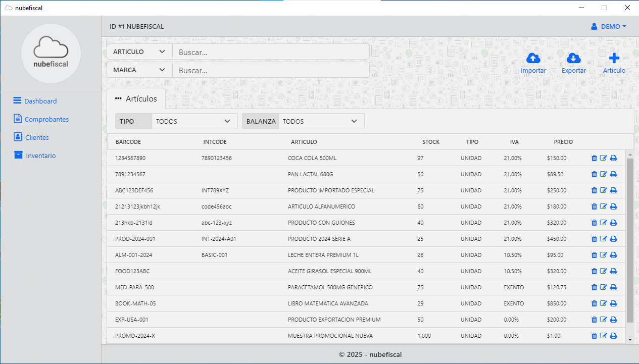Image resolution: width=639 pixels, height=364 pixels.
Task: Edit the PARACETAMOL 500MG GENERICO article
Action: pyautogui.click(x=603, y=288)
